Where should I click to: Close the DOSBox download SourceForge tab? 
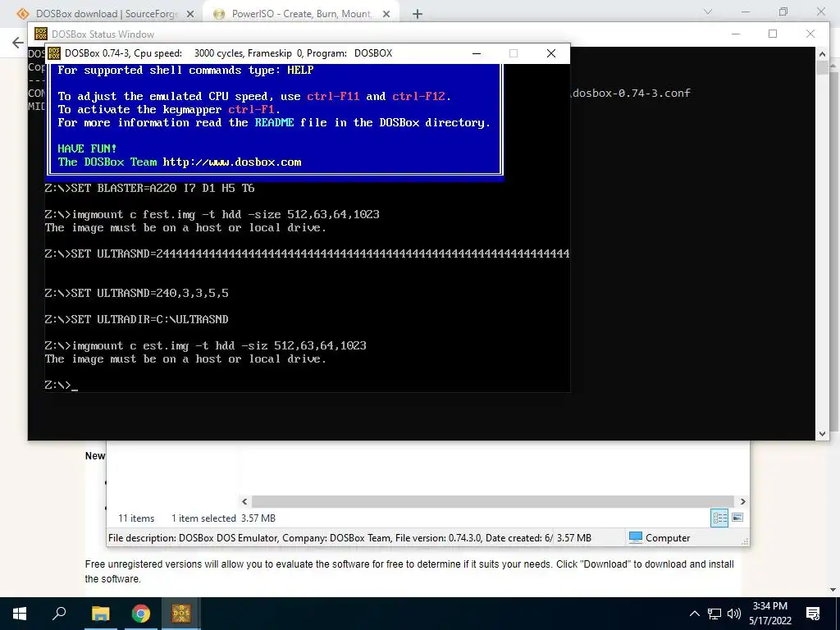tap(190, 15)
